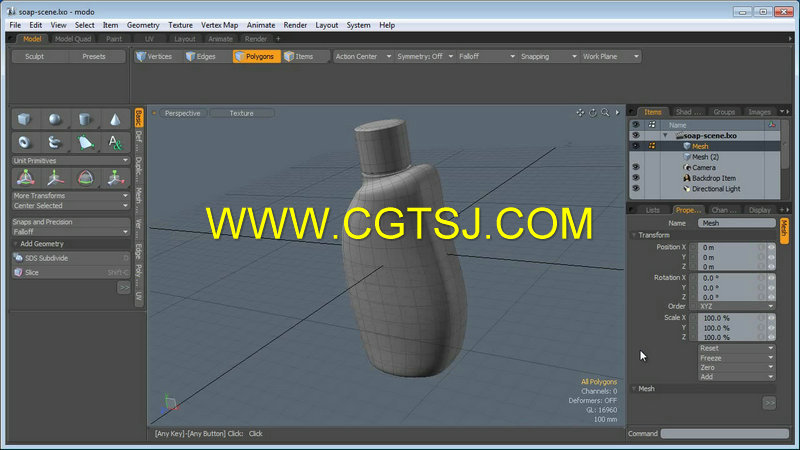Image resolution: width=800 pixels, height=450 pixels.
Task: Switch to Edges selection mode
Action: pos(201,57)
